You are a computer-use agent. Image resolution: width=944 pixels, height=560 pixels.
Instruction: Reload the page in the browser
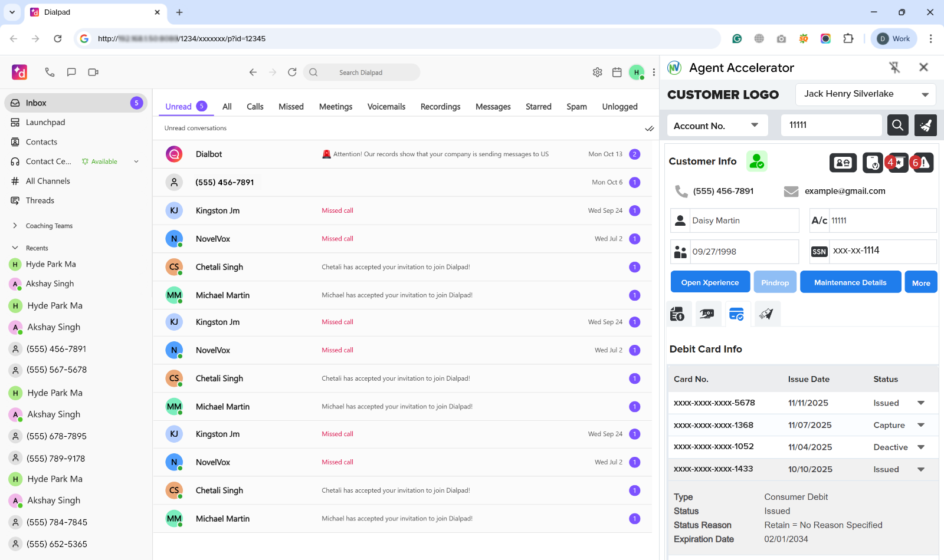click(x=58, y=38)
